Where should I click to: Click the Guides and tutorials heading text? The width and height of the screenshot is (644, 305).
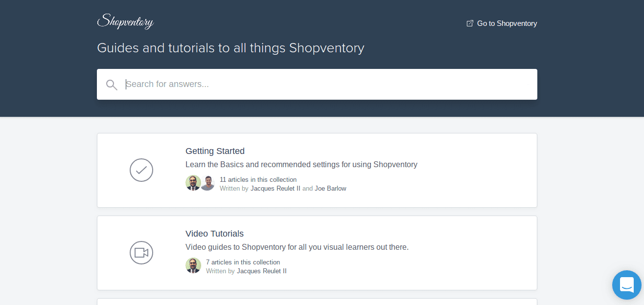pyautogui.click(x=230, y=48)
